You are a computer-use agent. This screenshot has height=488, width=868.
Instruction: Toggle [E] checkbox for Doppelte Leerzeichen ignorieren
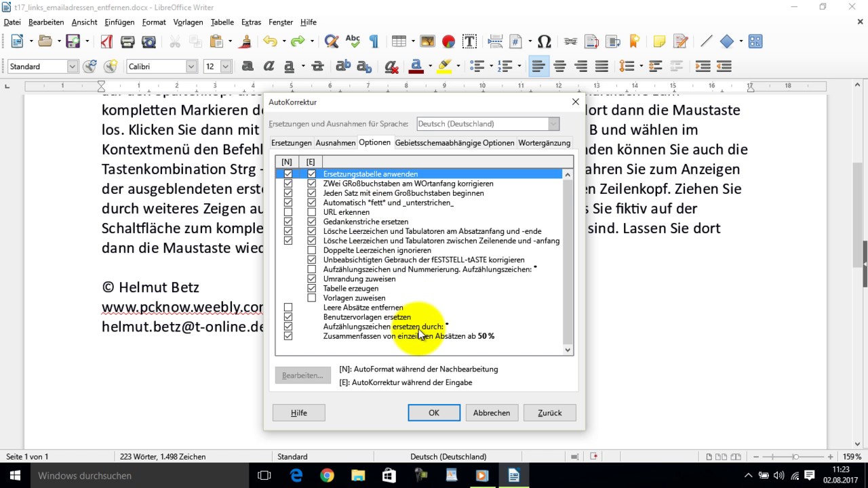pos(312,250)
